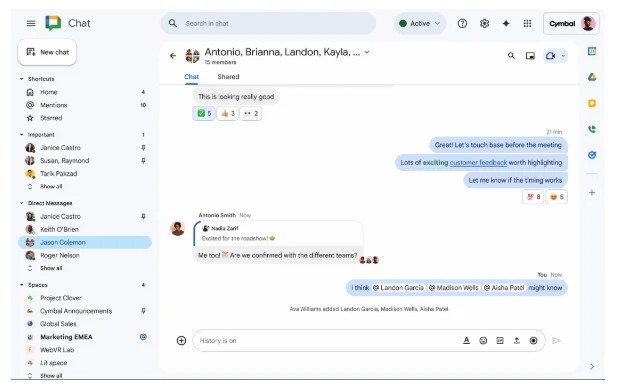The image size is (626, 392).
Task: Toggle the green checkmark reaction with 5
Action: [204, 113]
